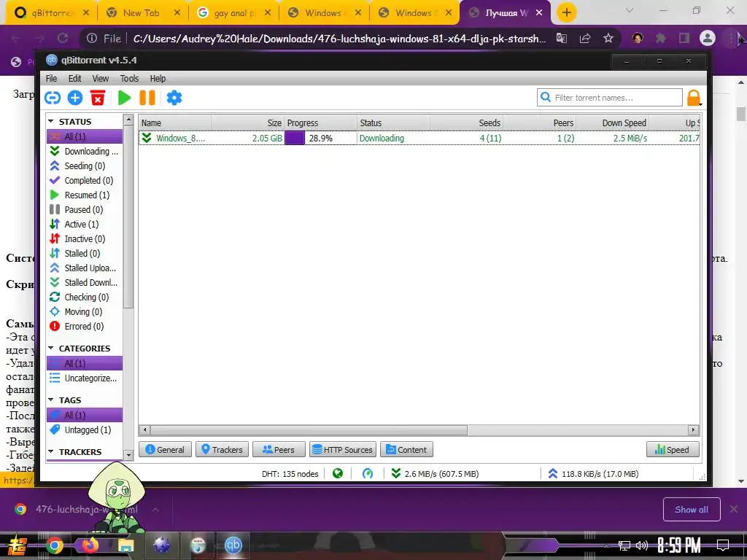Image resolution: width=747 pixels, height=560 pixels.
Task: Select the Paused (0) filter
Action: [x=85, y=209]
